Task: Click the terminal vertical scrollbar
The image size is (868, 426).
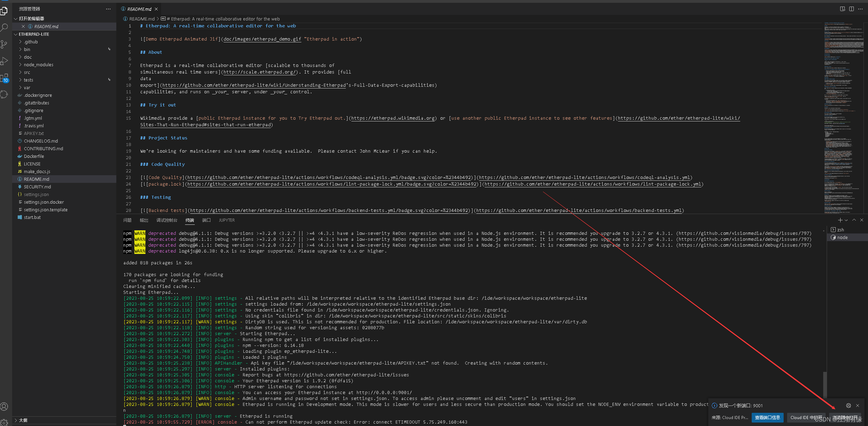Action: [825, 384]
